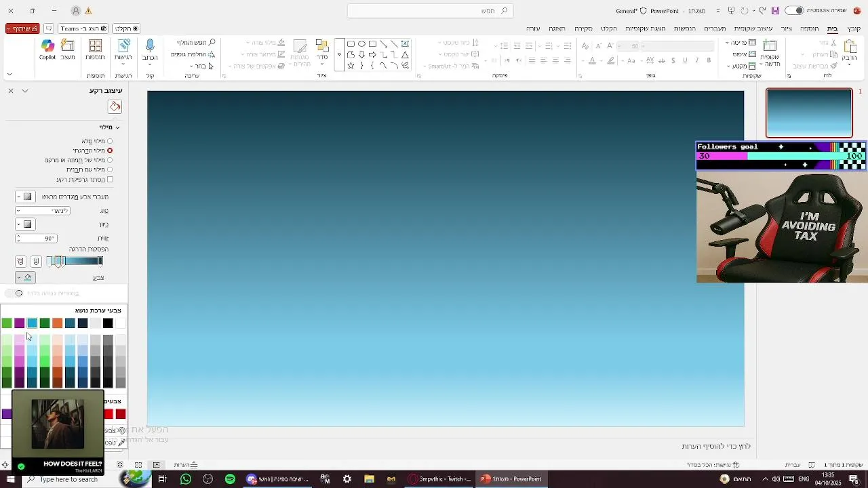The height and width of the screenshot is (488, 868).
Task: Click the Fill bucket icon in format pane
Action: pos(115,107)
